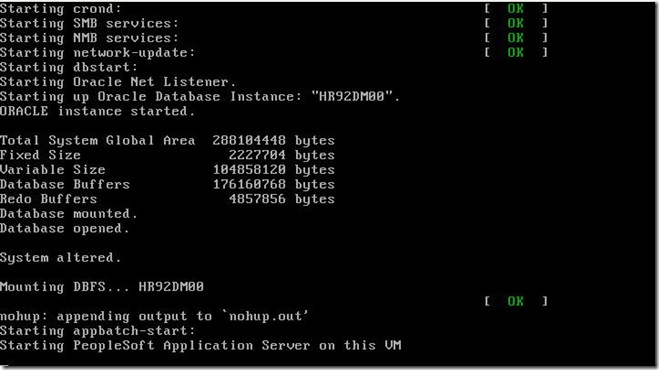
Task: Click 'ORACLE instance started.' line
Action: (98, 111)
